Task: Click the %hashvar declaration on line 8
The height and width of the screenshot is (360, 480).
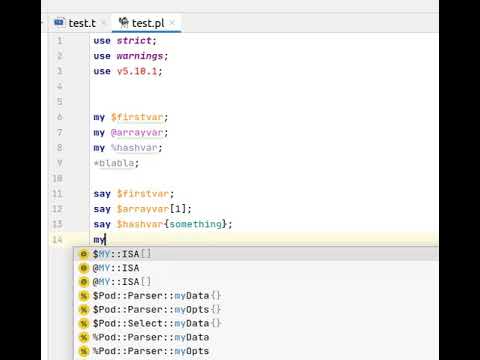Action: click(134, 148)
